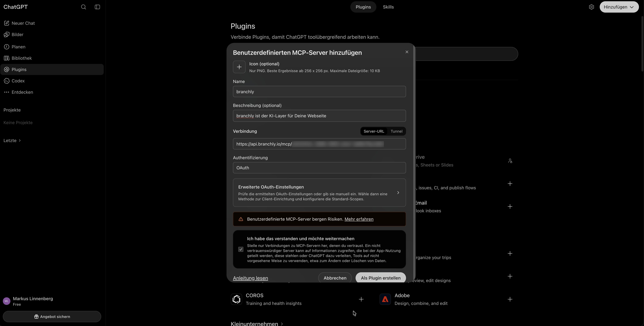Add the Email inboxes plugin
The height and width of the screenshot is (326, 644).
510,207
